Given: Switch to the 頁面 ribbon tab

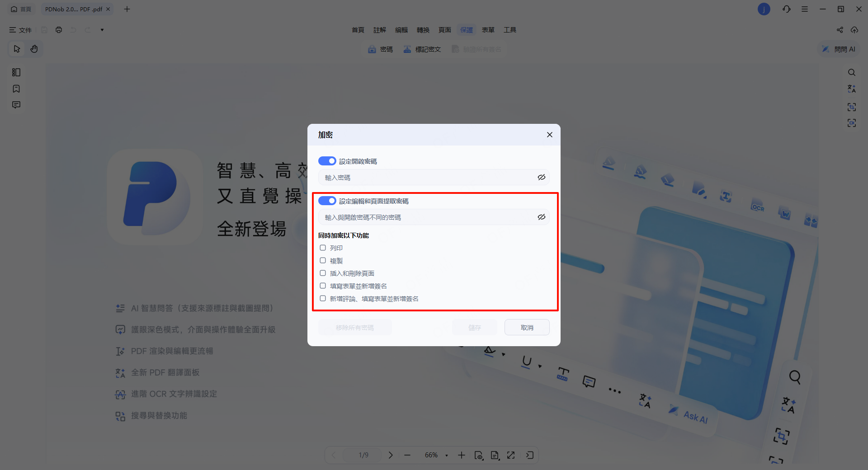Looking at the screenshot, I should click(445, 30).
